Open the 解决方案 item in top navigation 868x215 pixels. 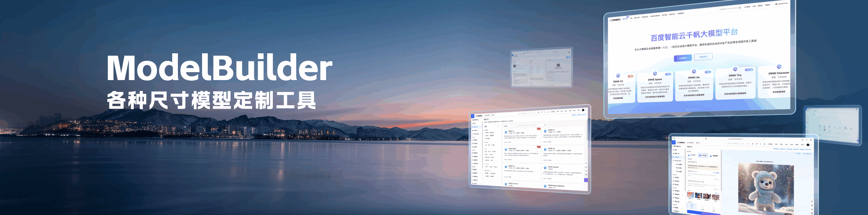click(637, 18)
